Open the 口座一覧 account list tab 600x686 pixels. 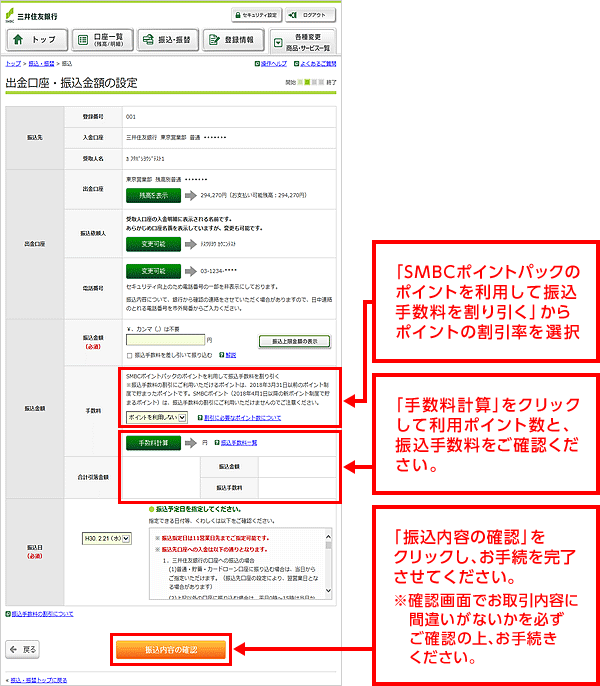coord(102,40)
